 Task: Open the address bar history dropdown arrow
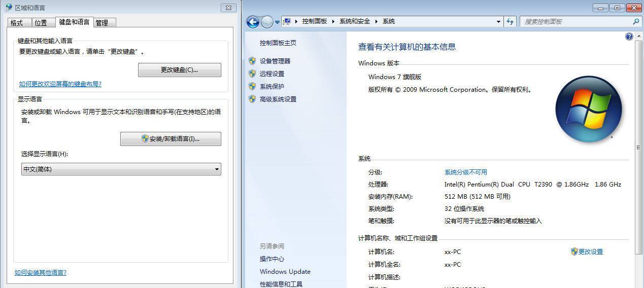click(x=498, y=21)
